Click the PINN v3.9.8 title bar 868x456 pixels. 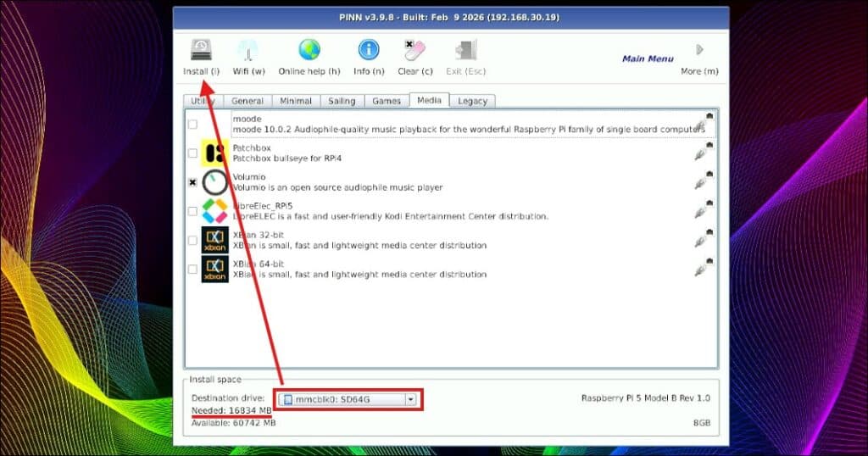(451, 18)
